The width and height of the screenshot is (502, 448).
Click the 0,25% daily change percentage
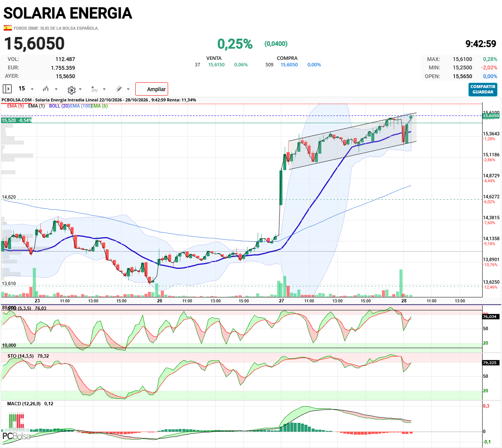pos(235,44)
